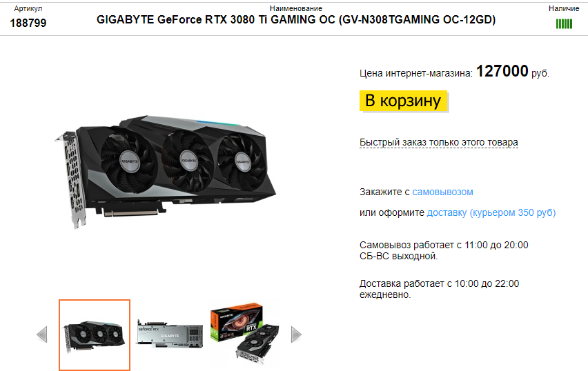Viewport: 588px width, 371px height.
Task: Select the front view graphics card thumbnail
Action: tap(95, 335)
